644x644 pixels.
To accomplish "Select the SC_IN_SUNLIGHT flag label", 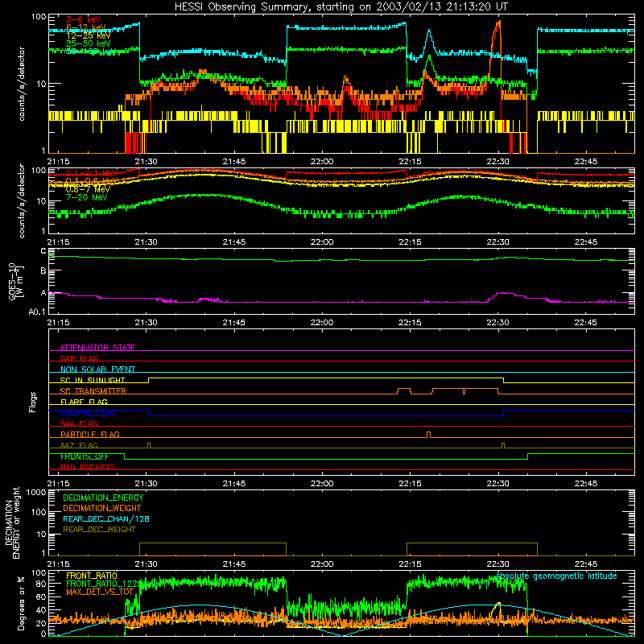I will point(93,380).
